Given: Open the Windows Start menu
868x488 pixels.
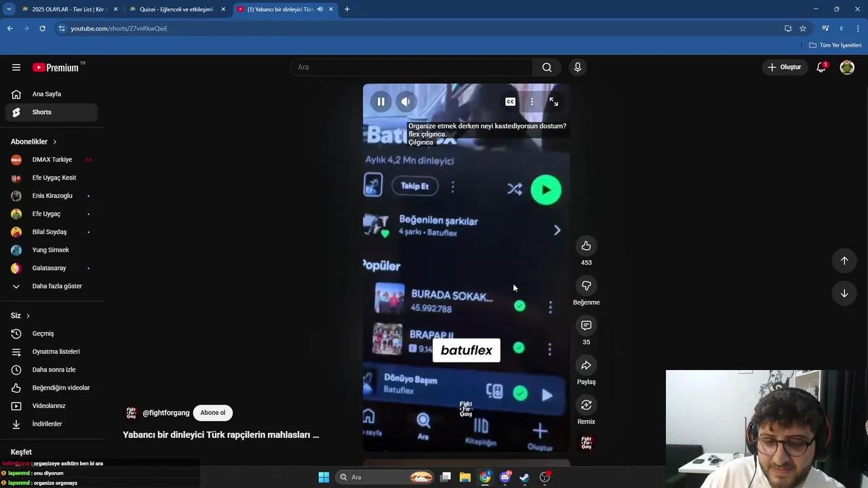Looking at the screenshot, I should [323, 477].
